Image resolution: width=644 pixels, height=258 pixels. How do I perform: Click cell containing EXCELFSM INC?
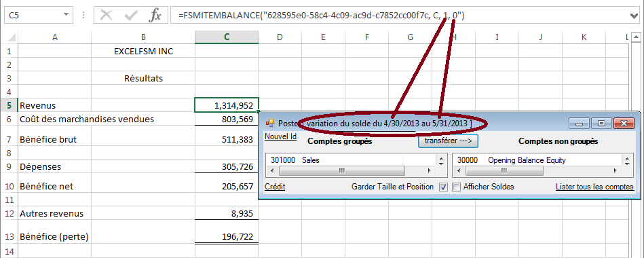[x=143, y=52]
